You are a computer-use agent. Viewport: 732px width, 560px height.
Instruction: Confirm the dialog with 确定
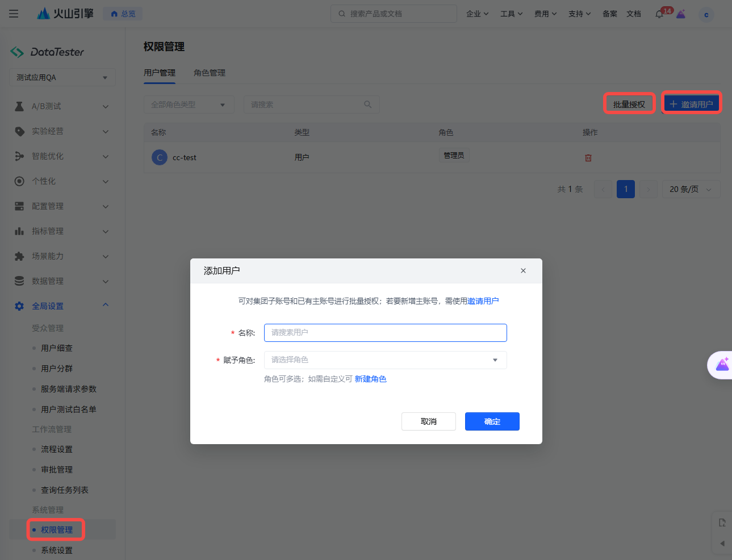(x=492, y=421)
